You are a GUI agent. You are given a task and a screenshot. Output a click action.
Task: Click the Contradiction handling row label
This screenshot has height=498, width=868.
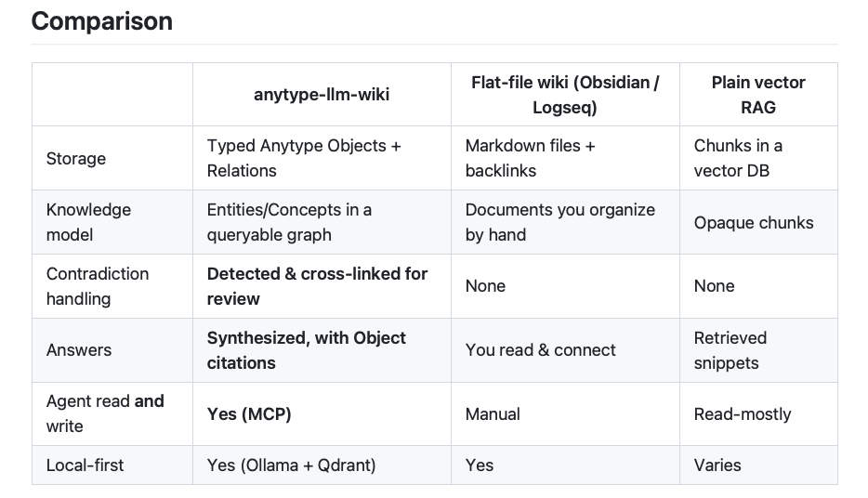98,286
